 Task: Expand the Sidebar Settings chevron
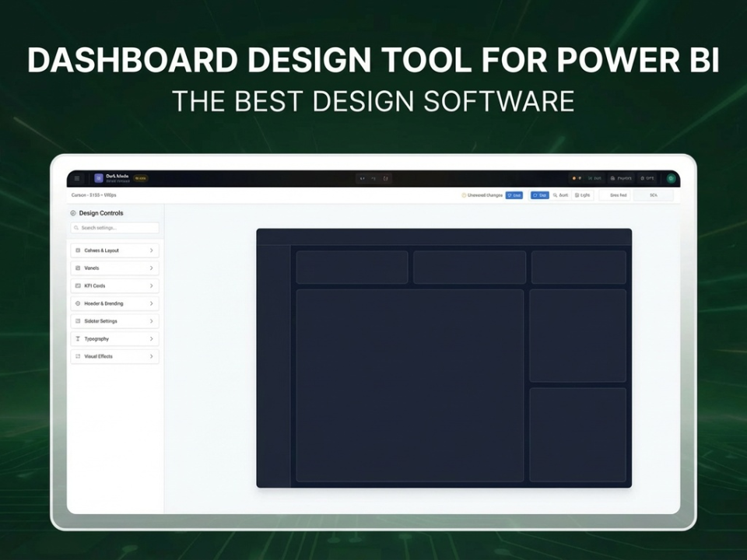[x=152, y=321]
